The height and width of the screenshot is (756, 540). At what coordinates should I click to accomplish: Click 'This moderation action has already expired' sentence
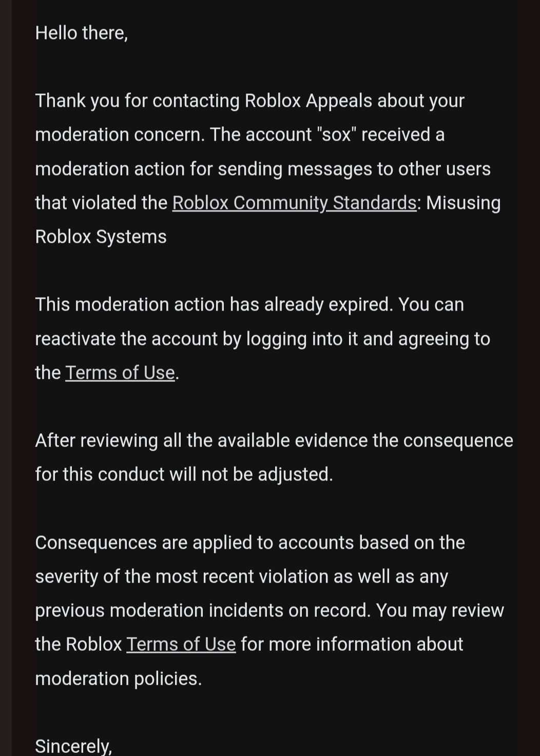click(x=214, y=304)
